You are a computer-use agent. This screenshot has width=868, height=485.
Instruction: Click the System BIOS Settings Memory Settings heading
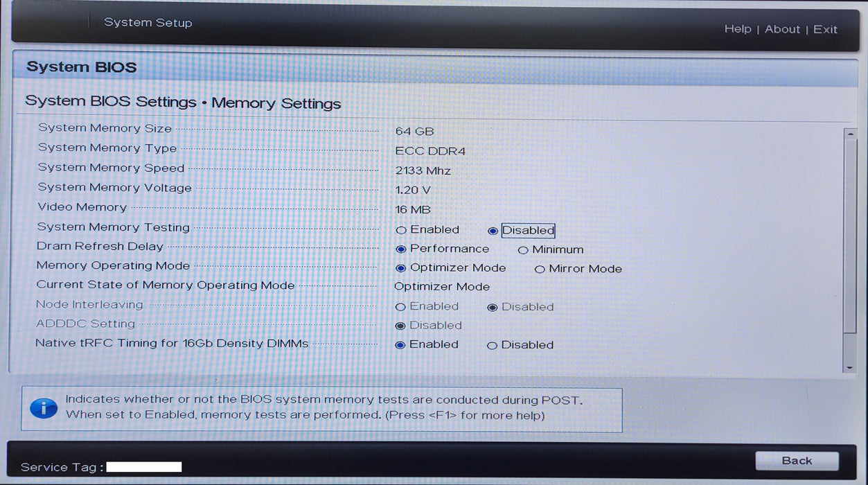[x=183, y=102]
